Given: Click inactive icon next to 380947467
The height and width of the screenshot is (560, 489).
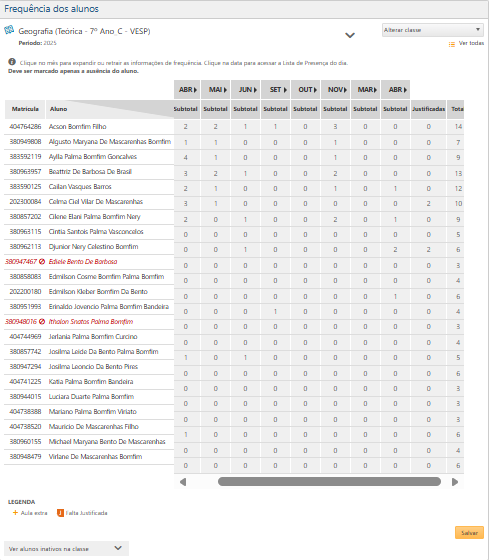Looking at the screenshot, I should (42, 261).
